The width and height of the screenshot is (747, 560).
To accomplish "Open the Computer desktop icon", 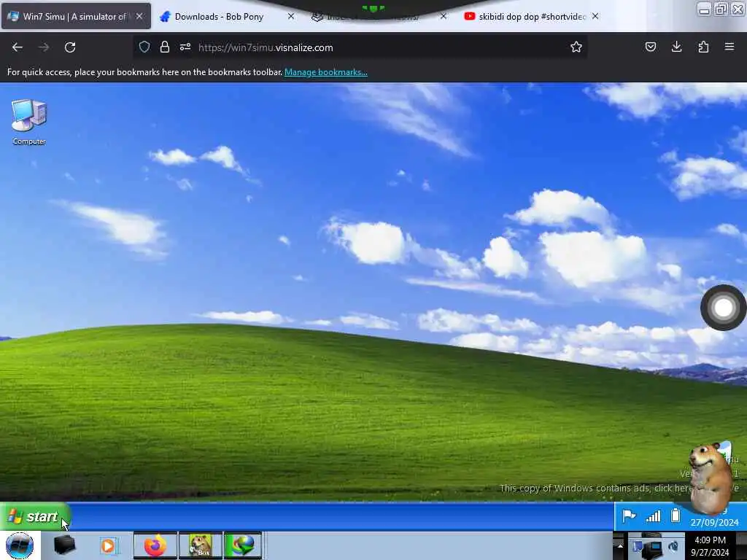I will pos(29,122).
